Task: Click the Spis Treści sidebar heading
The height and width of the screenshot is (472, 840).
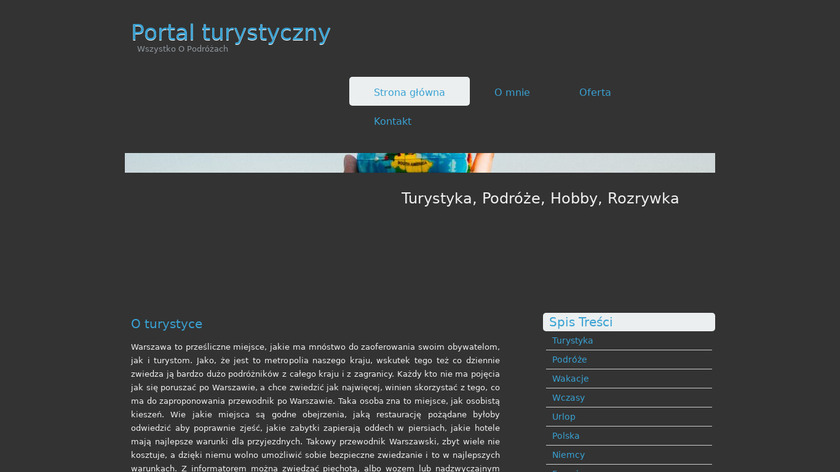Action: 628,322
